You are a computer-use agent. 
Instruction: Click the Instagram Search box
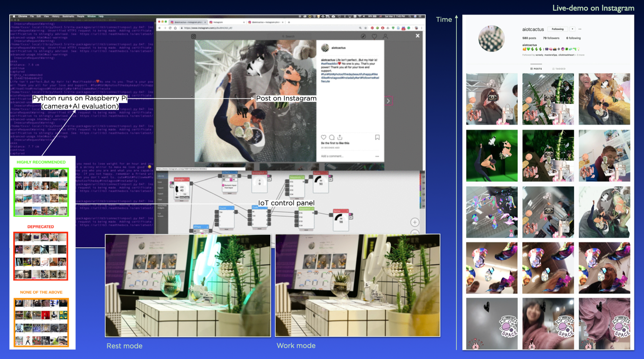[289, 37]
